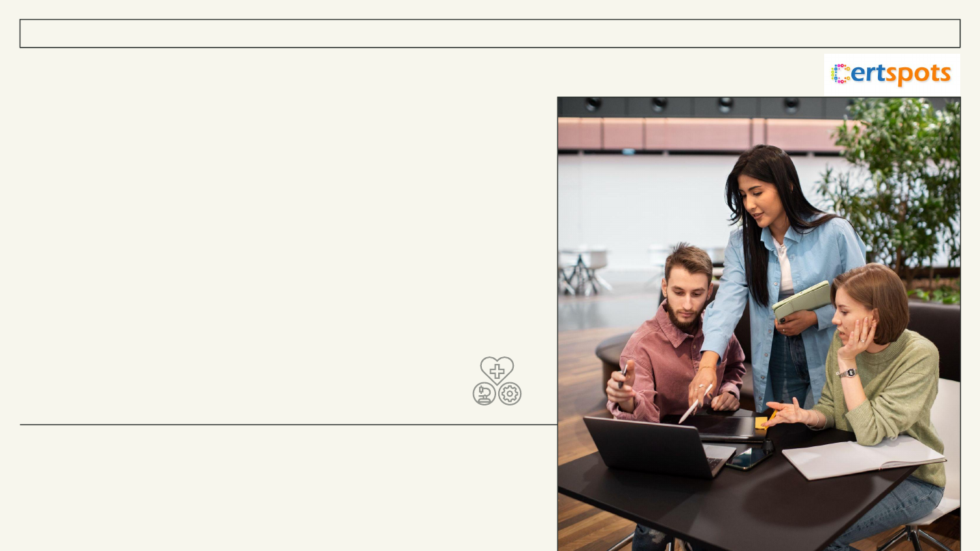Click the horizontal divider line under the icons
Image resolution: width=980 pixels, height=551 pixels.
pyautogui.click(x=289, y=424)
